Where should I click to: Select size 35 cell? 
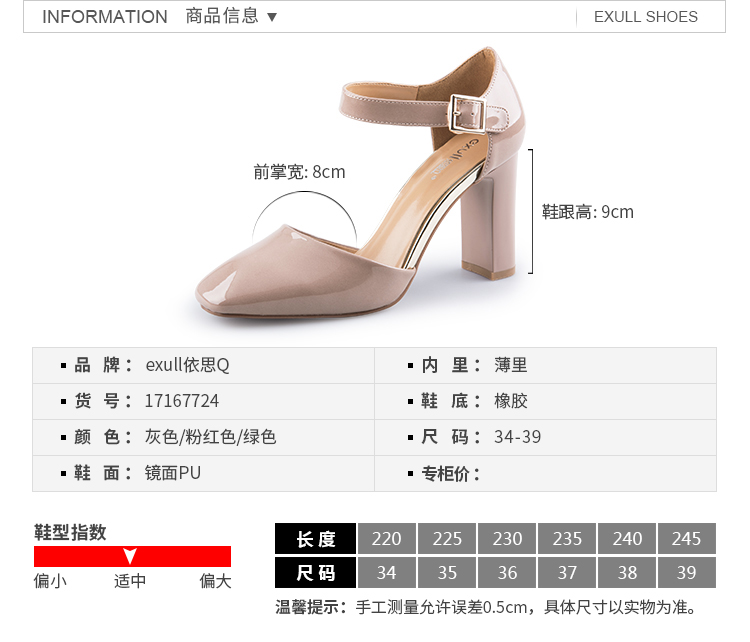coord(447,572)
